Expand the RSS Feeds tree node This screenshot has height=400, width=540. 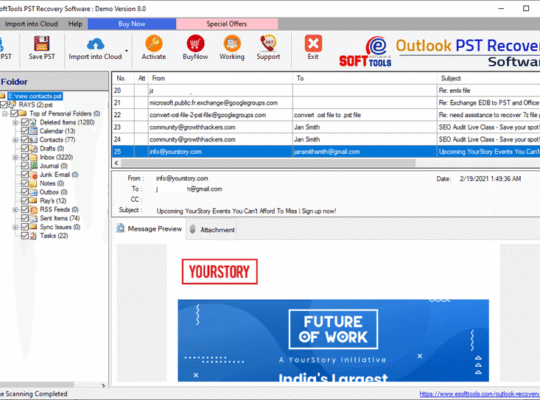(x=15, y=209)
